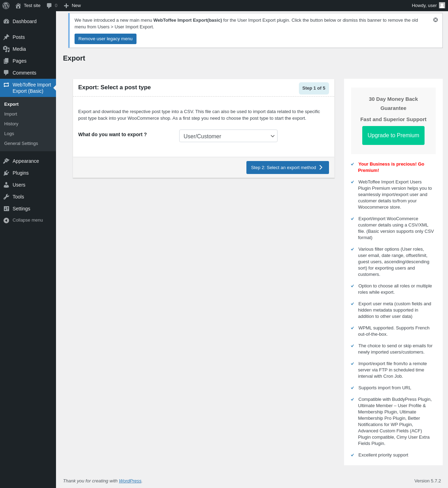Viewport: 448px width, 488px height.
Task: Select WebToffee Import Export (Basic) menu
Action: (x=28, y=88)
